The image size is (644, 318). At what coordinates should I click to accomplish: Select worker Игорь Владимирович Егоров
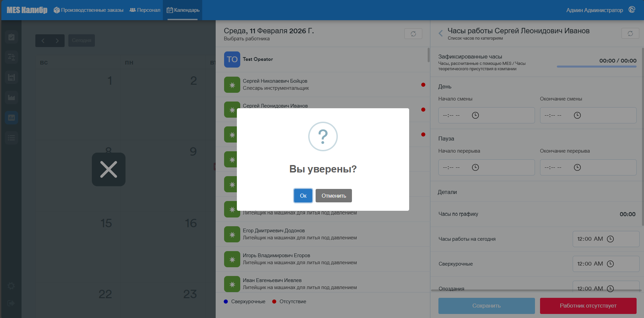tap(323, 259)
